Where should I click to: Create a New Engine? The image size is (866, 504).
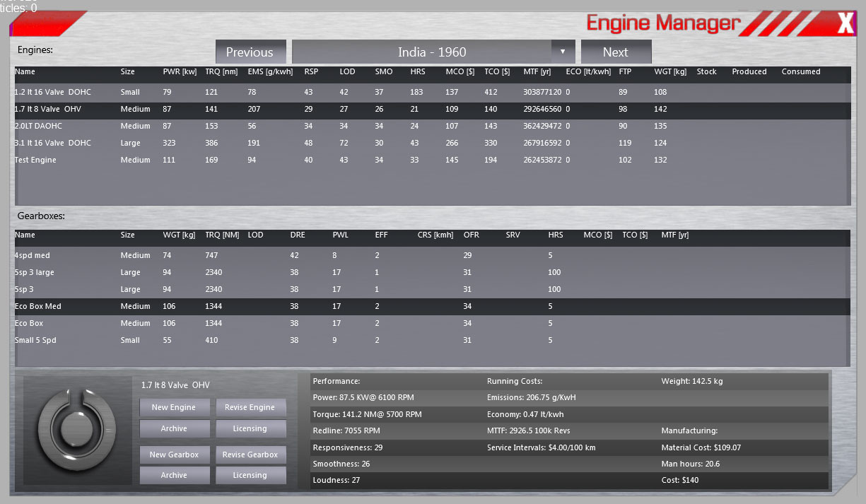coord(174,407)
